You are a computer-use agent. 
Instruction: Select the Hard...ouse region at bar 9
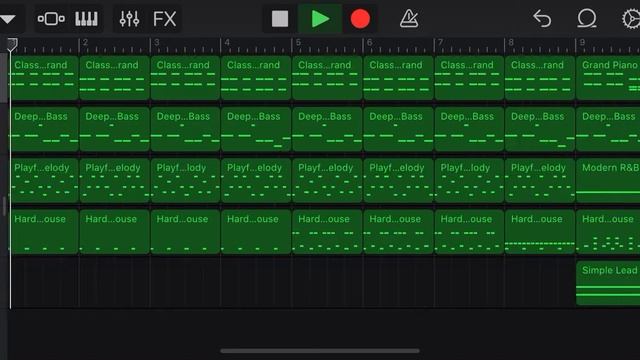[x=608, y=232]
